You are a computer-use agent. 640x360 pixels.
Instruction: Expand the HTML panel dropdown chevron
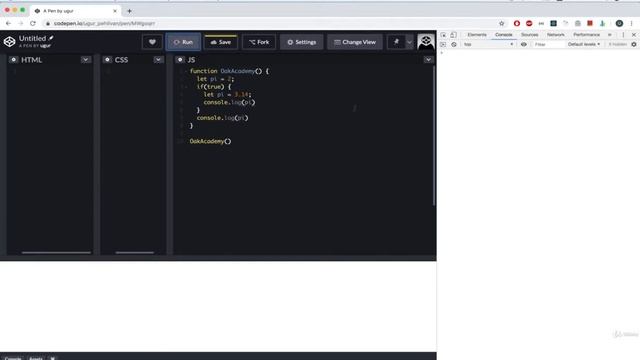pyautogui.click(x=86, y=60)
